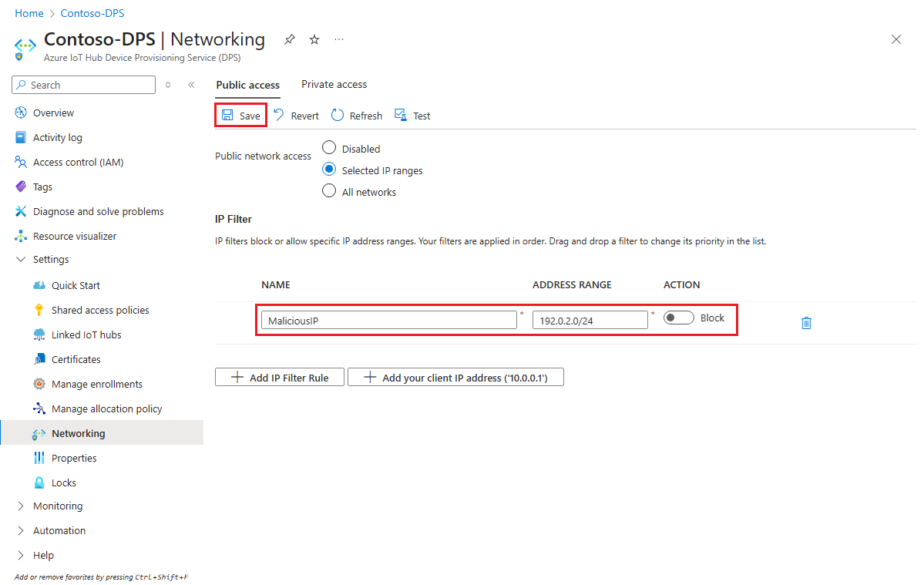Collapse the left navigation menu
The width and height of the screenshot is (924, 585).
pos(191,85)
